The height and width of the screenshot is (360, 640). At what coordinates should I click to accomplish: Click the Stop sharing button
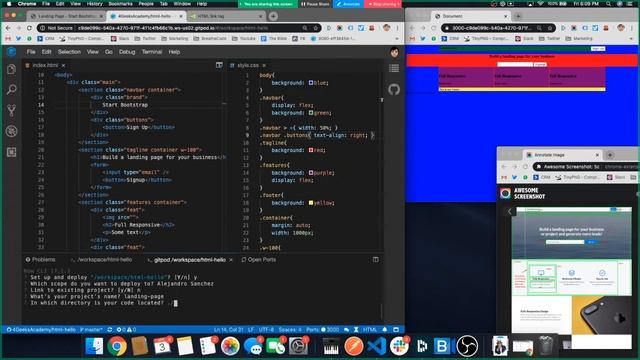point(383,4)
